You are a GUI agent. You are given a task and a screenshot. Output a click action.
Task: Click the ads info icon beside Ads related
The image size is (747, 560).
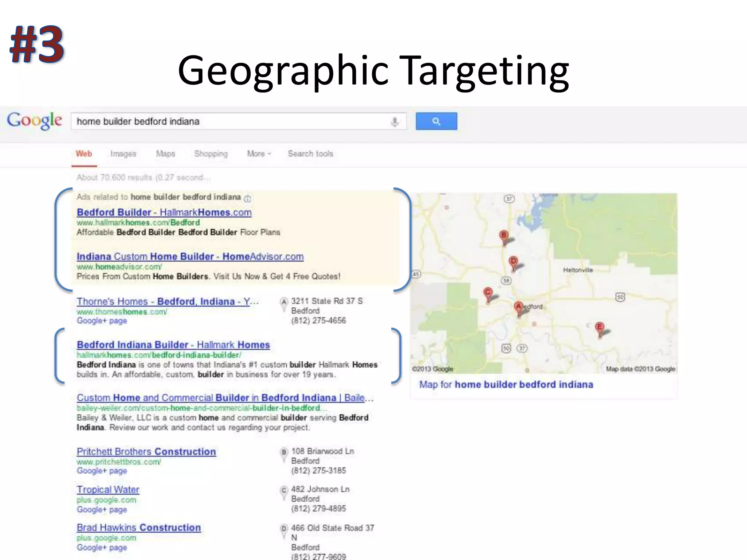click(x=247, y=199)
